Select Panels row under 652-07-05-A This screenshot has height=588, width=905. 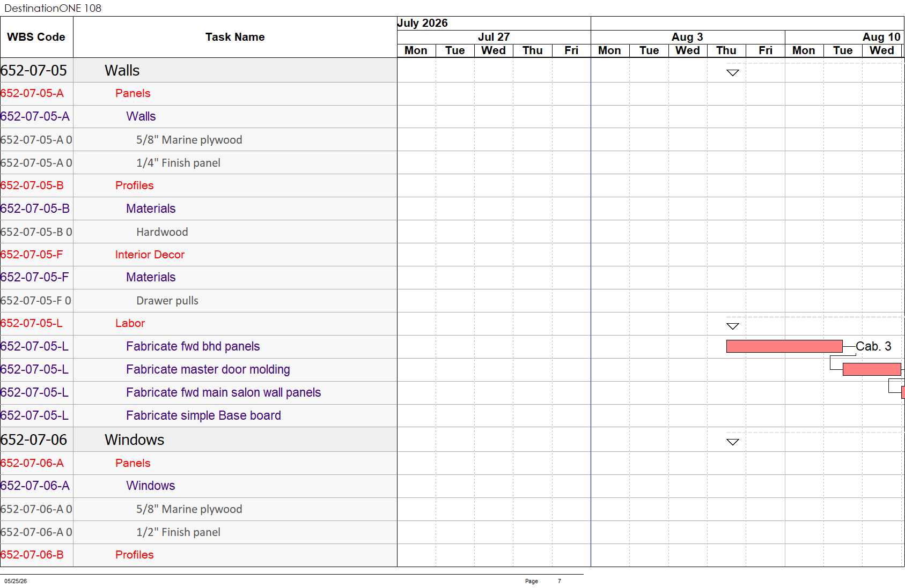click(198, 93)
